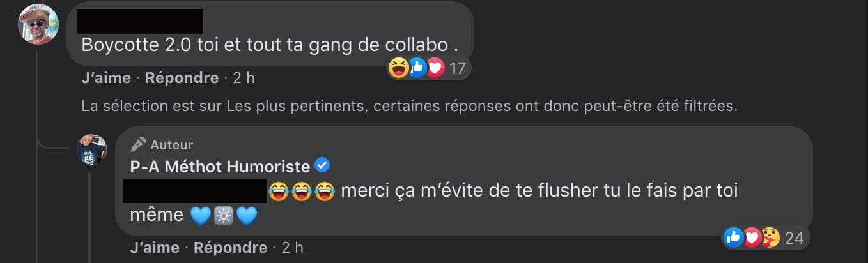The image size is (868, 263).
Task: Toggle J'aime on P-A Méthot's reply
Action: [x=154, y=248]
